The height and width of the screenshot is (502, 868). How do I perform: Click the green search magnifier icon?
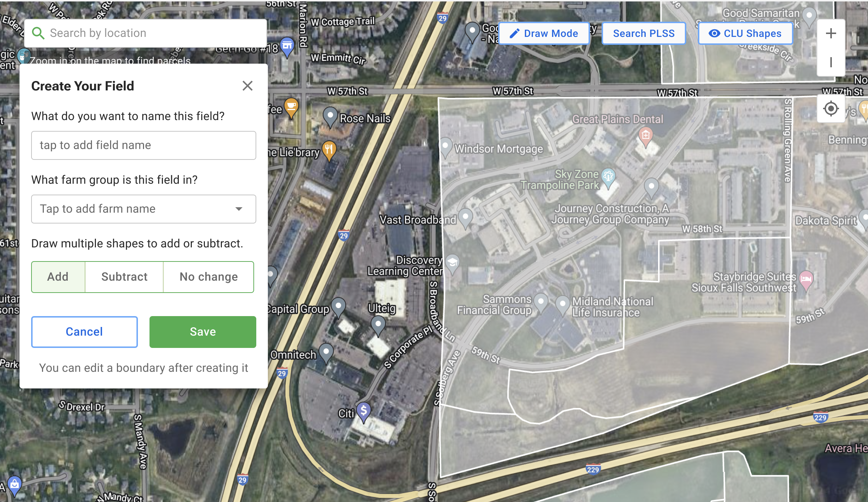click(x=38, y=33)
